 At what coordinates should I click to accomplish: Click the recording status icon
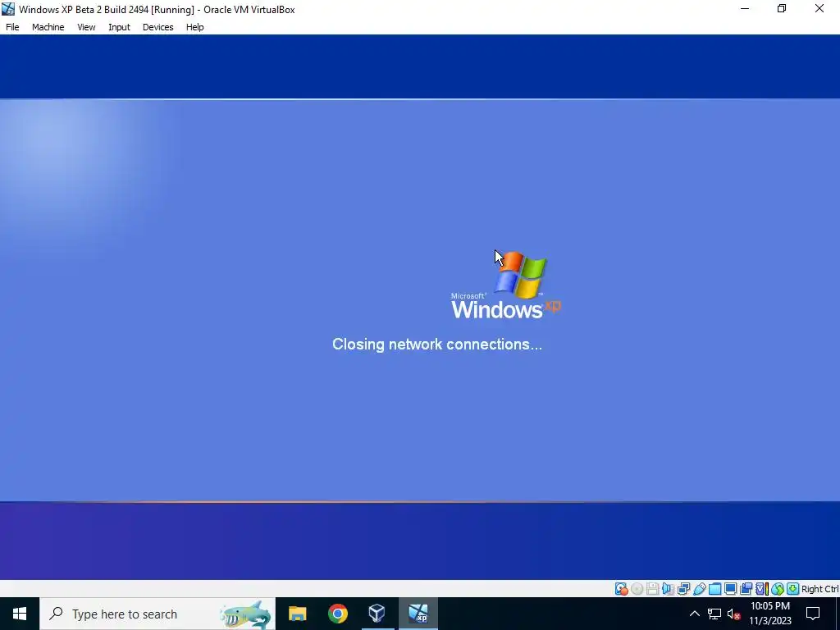746,589
